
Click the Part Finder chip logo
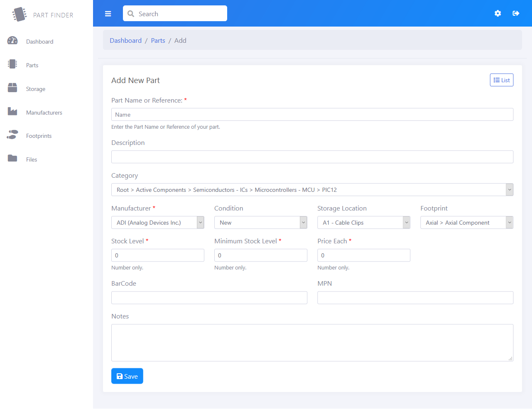tap(19, 14)
